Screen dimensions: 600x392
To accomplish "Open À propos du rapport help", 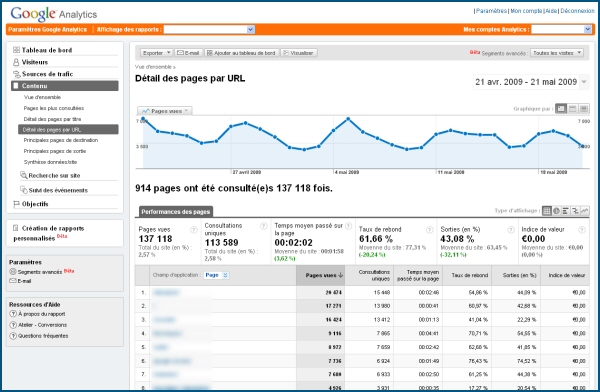I will (41, 314).
